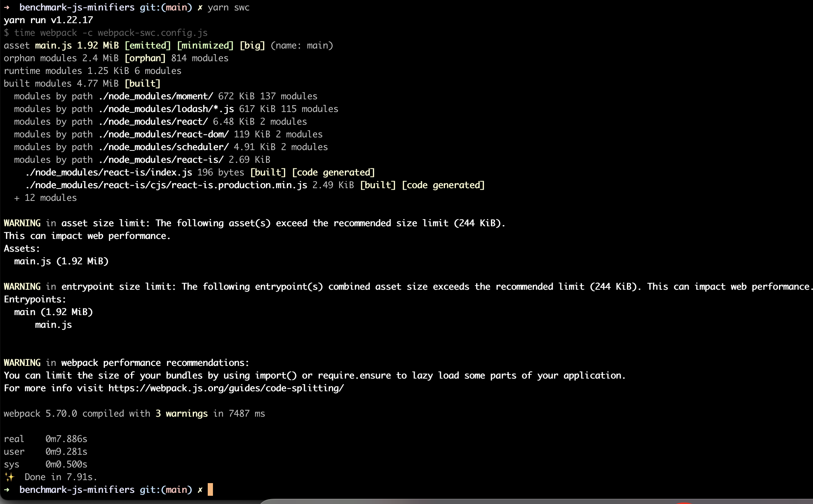Viewport: 813px width, 504px height.
Task: Click the sparkle icon beside 'Done in 7.91s.'
Action: click(10, 477)
